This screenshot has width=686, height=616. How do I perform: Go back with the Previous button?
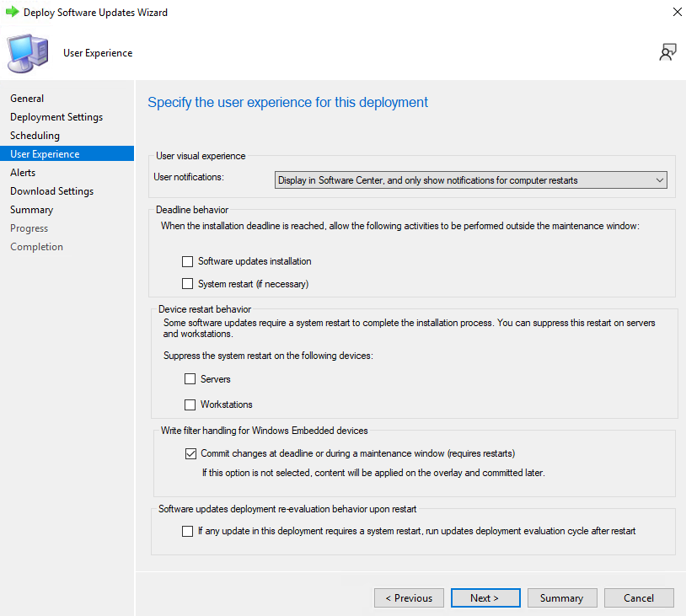[x=409, y=597]
